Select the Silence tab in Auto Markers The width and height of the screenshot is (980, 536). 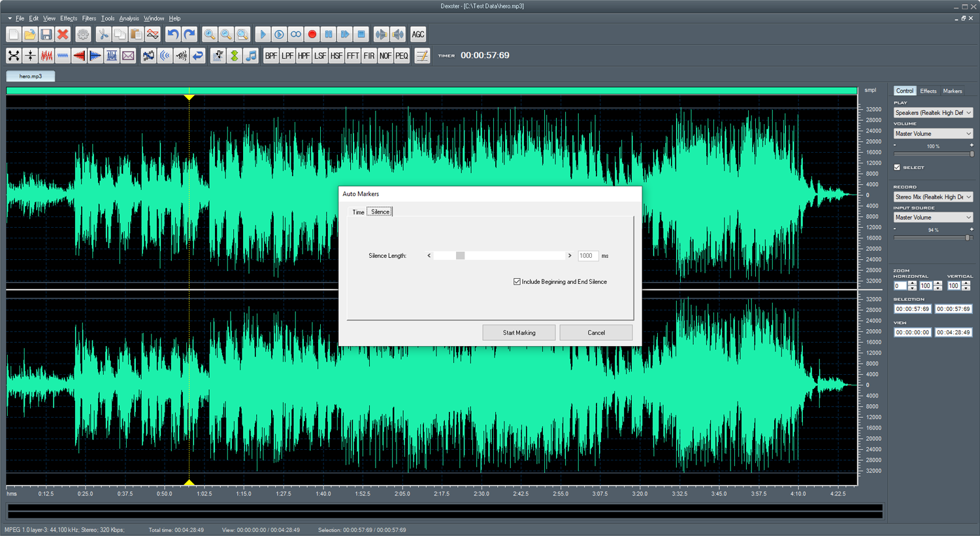pyautogui.click(x=380, y=212)
